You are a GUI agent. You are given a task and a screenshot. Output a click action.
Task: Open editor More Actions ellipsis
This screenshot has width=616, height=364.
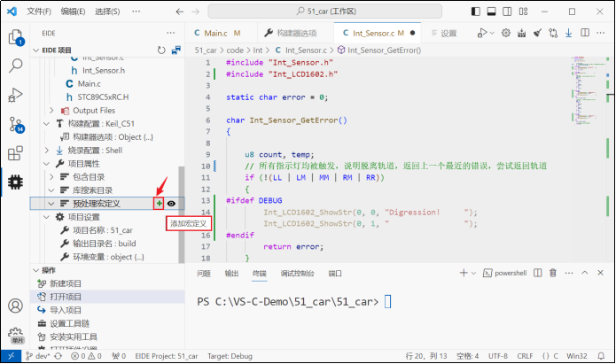[x=601, y=33]
